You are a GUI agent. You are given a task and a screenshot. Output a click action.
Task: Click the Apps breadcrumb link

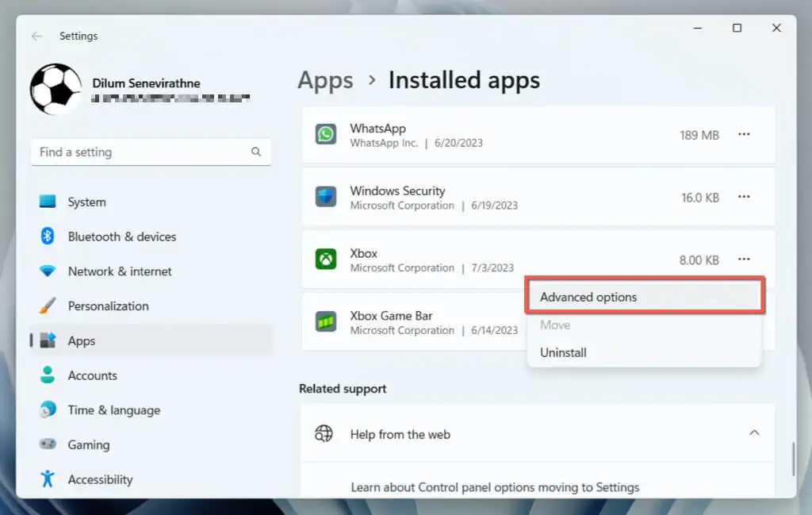pyautogui.click(x=325, y=81)
